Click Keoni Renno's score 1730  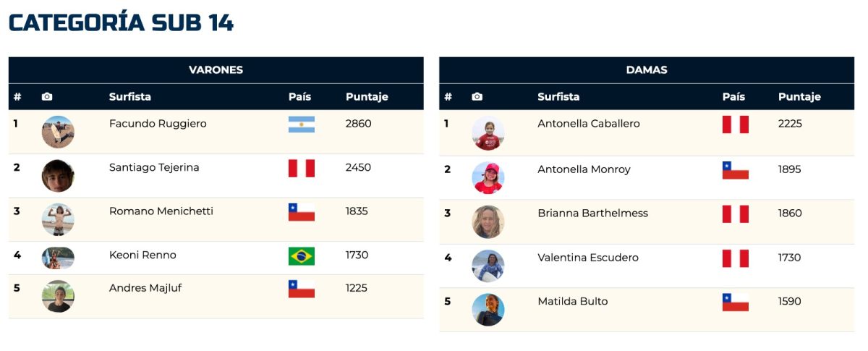pyautogui.click(x=357, y=255)
